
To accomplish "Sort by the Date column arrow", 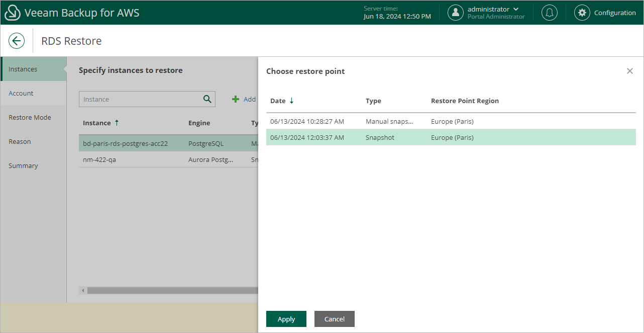I will tap(291, 101).
